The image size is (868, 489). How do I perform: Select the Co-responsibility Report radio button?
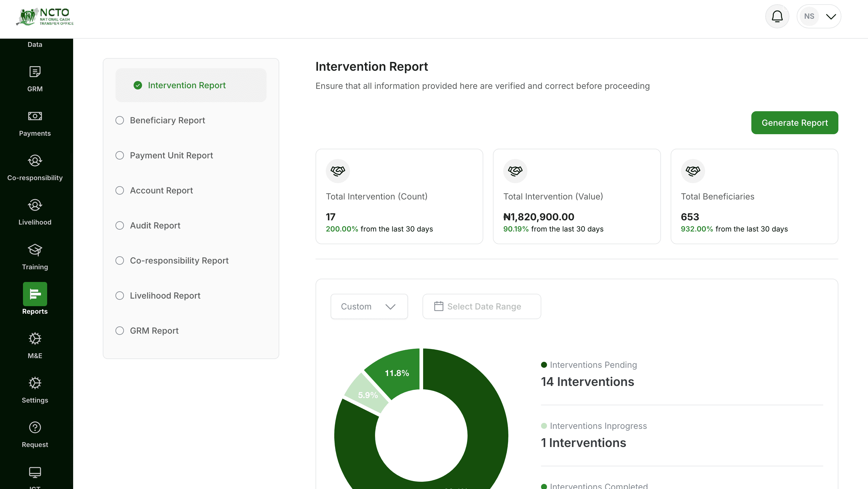(120, 261)
